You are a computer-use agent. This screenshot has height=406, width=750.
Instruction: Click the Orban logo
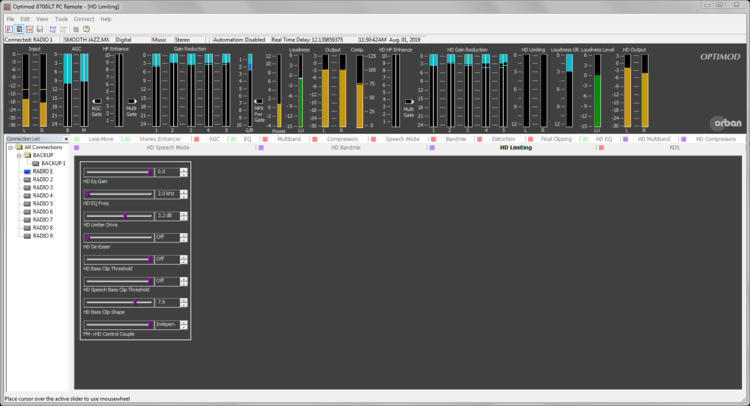pyautogui.click(x=725, y=122)
